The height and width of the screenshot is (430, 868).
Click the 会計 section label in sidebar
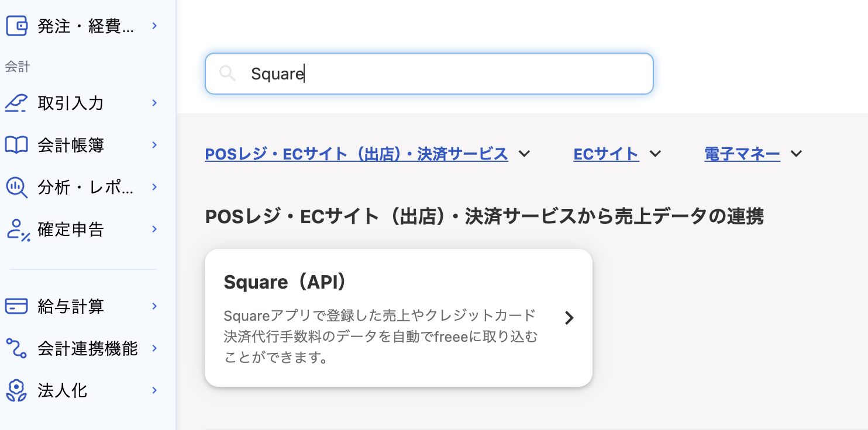[x=17, y=67]
